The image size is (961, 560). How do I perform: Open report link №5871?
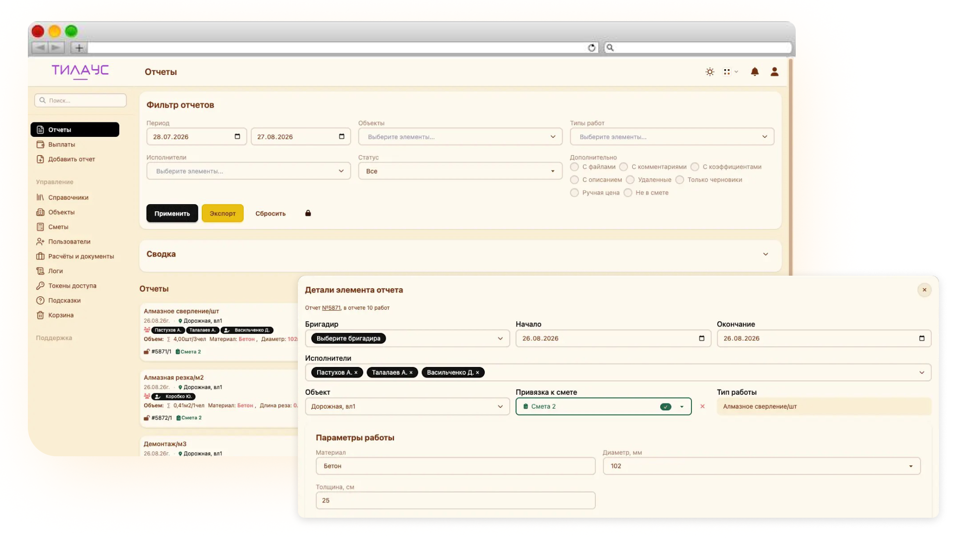[x=331, y=308]
